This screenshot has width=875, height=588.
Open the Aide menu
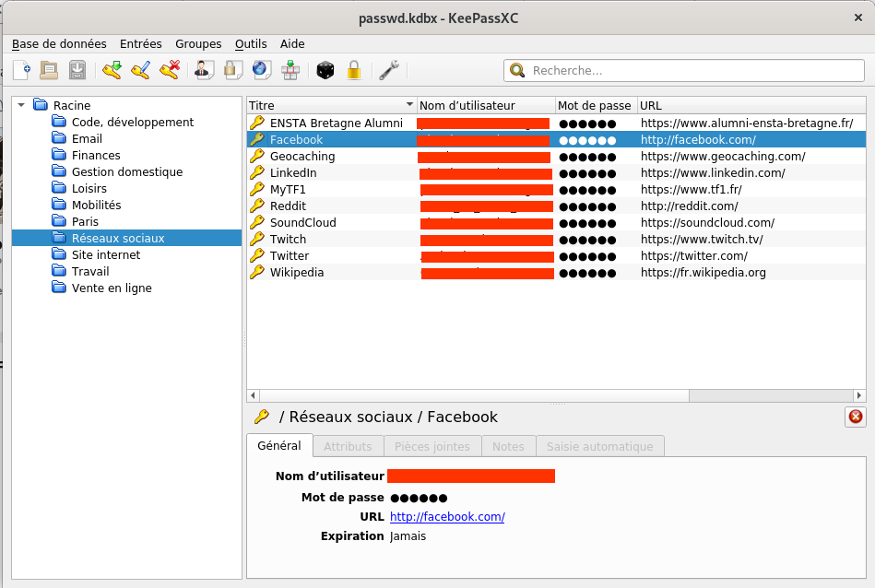[292, 43]
